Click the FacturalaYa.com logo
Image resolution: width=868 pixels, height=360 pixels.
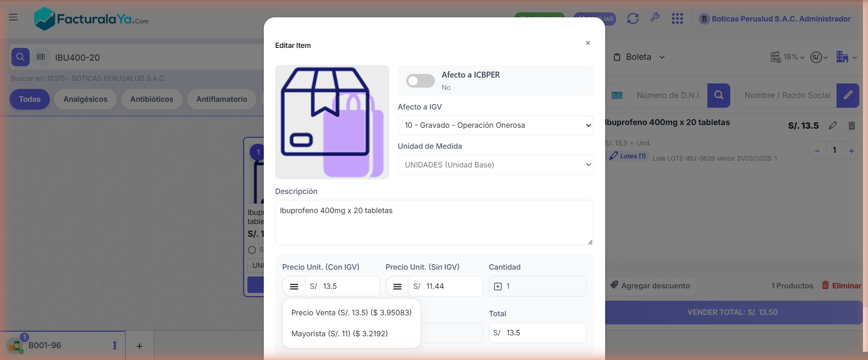91,19
